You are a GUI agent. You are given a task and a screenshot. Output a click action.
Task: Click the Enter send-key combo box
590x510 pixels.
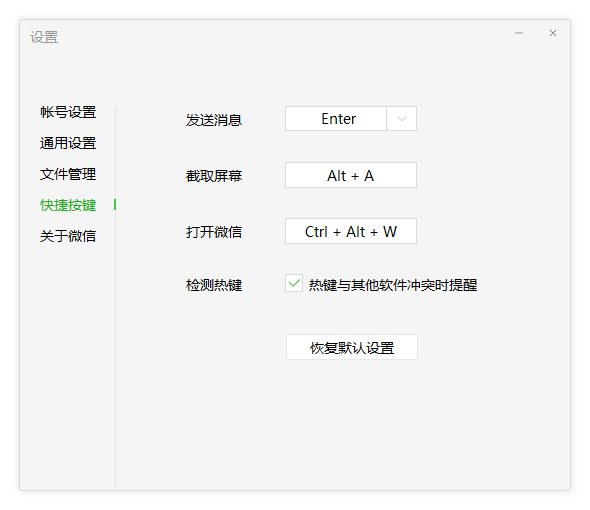(351, 119)
